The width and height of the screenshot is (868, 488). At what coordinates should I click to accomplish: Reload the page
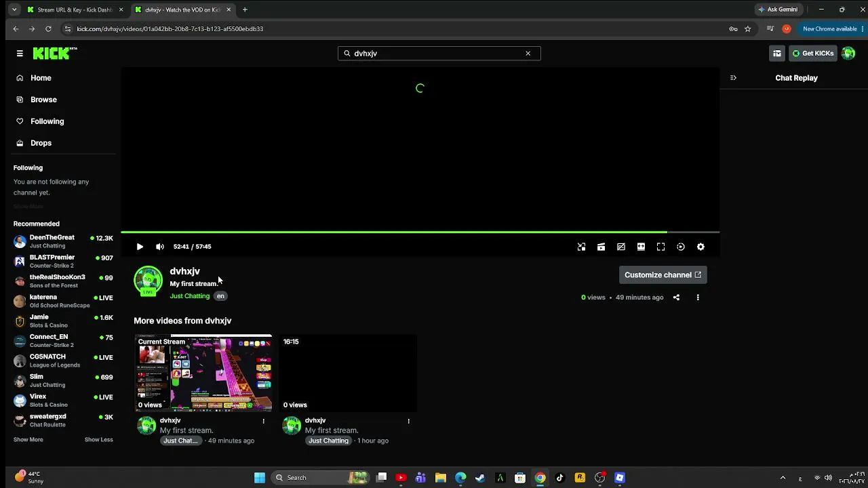pos(48,29)
